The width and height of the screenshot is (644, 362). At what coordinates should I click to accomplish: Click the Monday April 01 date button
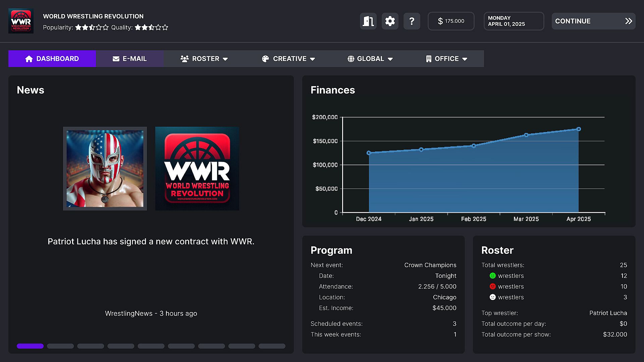coord(514,21)
